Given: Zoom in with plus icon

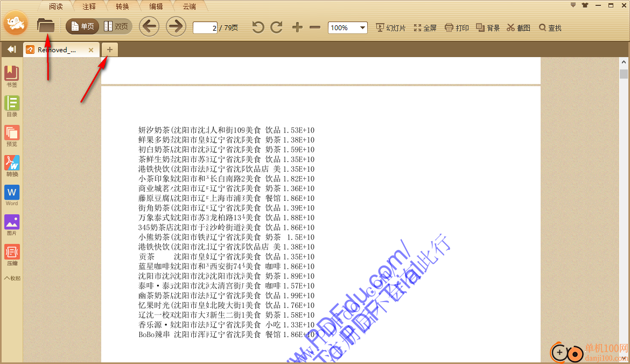Looking at the screenshot, I should (297, 27).
